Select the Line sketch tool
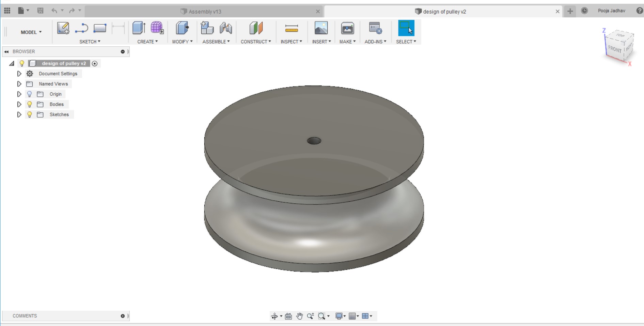The image size is (644, 326). pos(81,28)
